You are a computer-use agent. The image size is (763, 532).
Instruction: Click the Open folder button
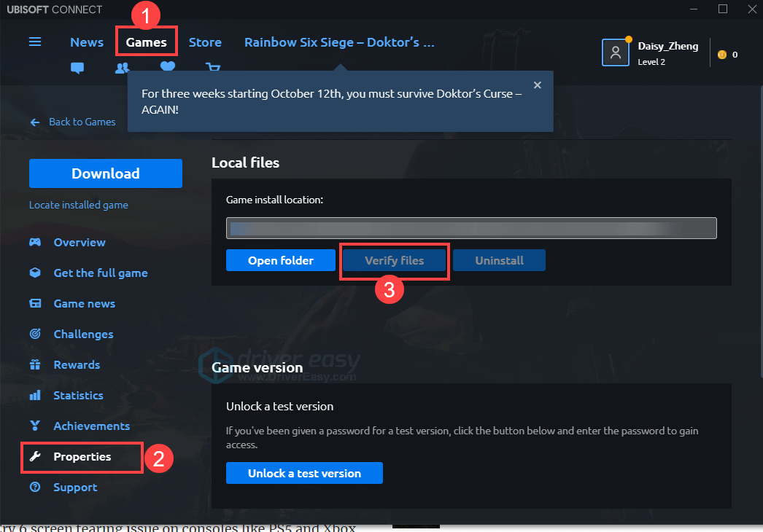[x=281, y=260]
